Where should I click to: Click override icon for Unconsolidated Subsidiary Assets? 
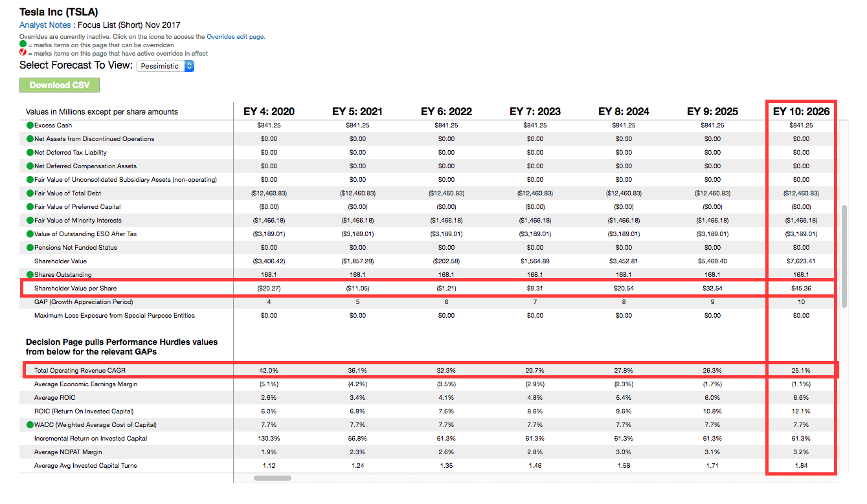coord(30,180)
